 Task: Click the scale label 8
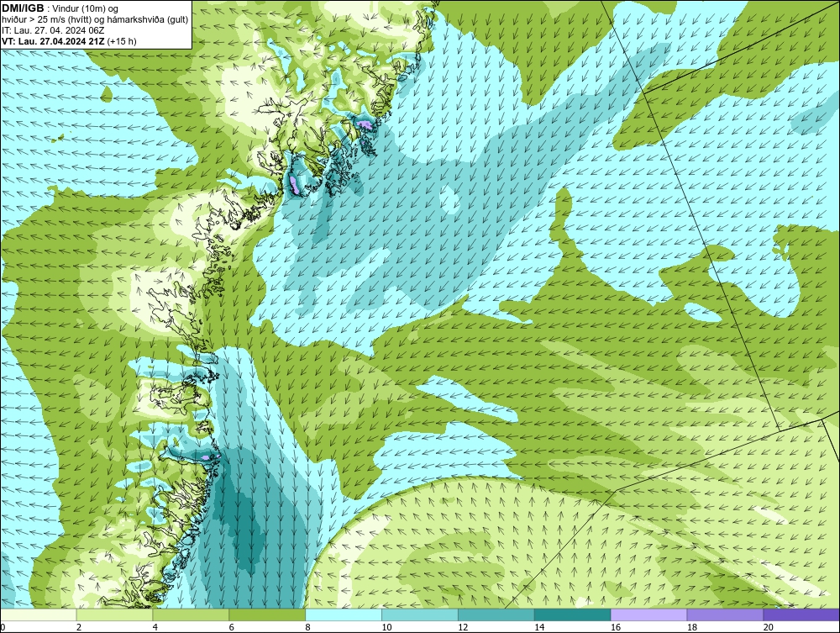[308, 627]
